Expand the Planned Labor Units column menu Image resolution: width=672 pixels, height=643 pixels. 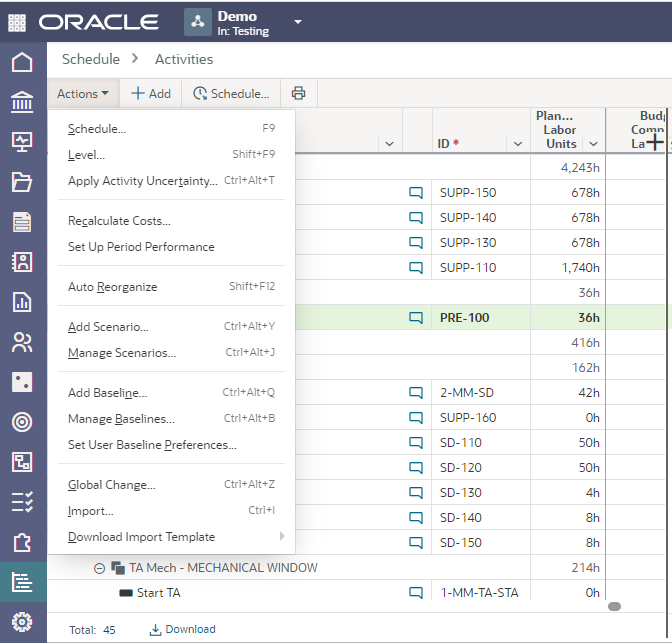(x=593, y=144)
